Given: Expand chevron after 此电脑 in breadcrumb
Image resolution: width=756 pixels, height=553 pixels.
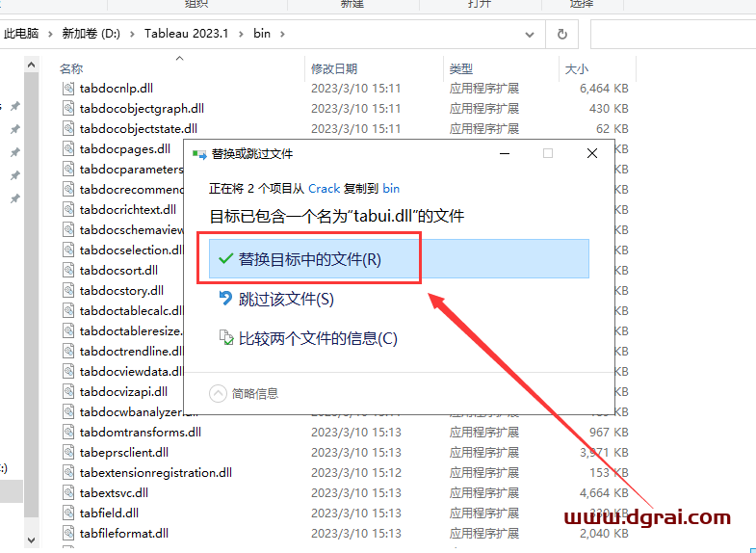Looking at the screenshot, I should pos(50,34).
